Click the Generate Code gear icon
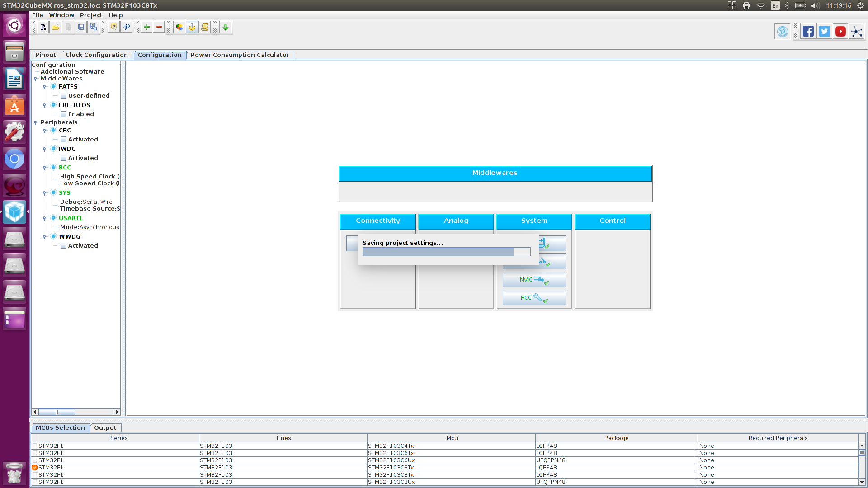 [x=192, y=28]
